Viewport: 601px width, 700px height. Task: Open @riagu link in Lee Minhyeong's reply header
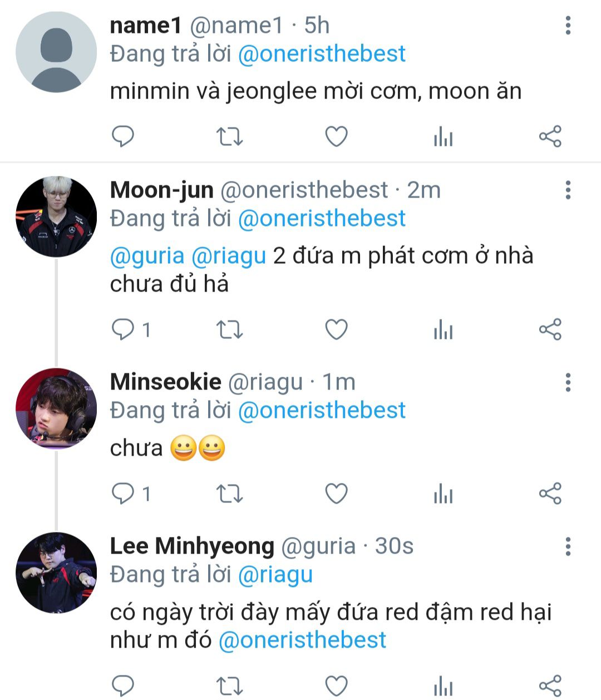[275, 575]
